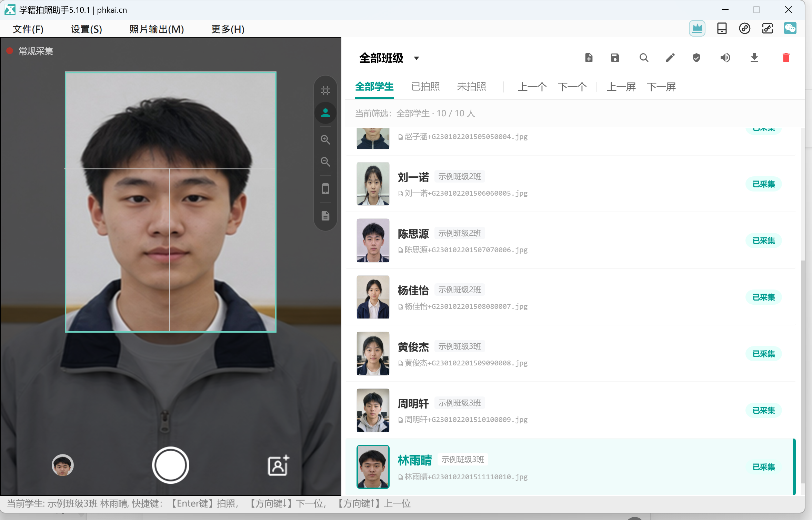The width and height of the screenshot is (812, 520).
Task: Click 周明轩's photo thumbnail
Action: 373,410
